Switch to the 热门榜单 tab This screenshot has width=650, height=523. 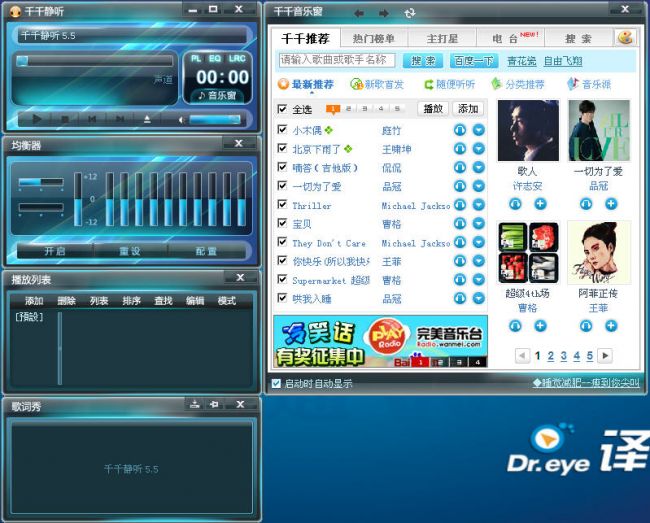pyautogui.click(x=373, y=39)
